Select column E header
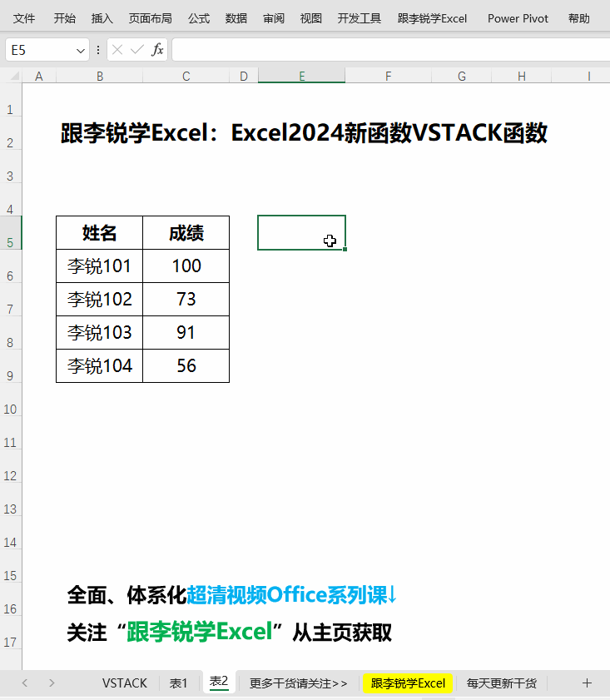The image size is (610, 700). coord(301,76)
